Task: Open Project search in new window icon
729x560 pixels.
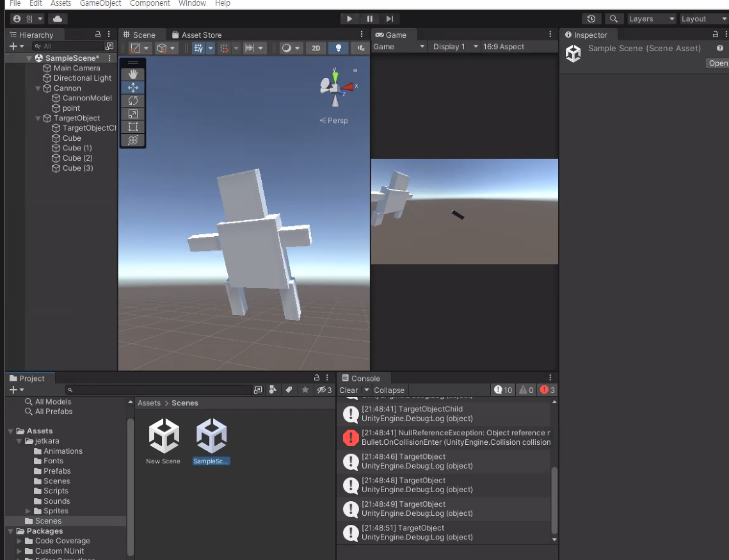Action: click(258, 390)
